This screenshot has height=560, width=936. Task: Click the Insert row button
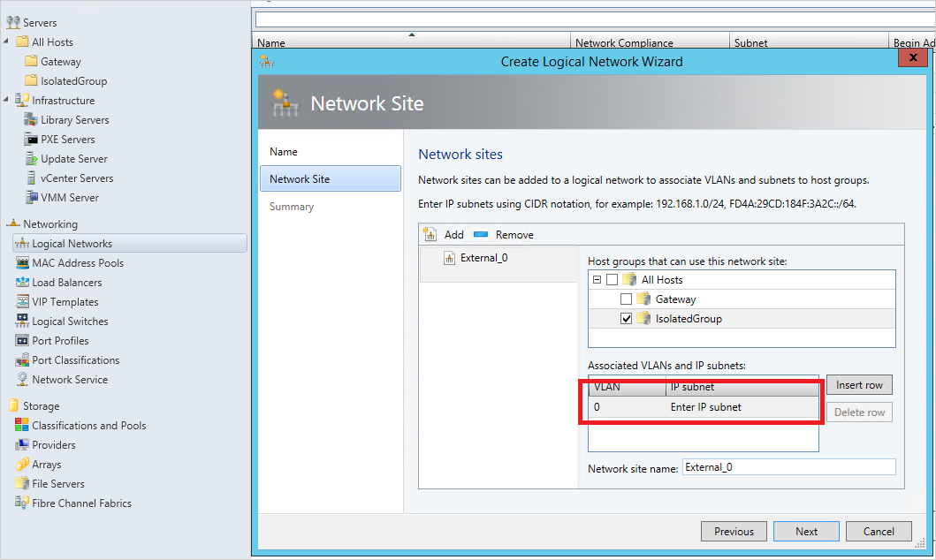tap(859, 385)
